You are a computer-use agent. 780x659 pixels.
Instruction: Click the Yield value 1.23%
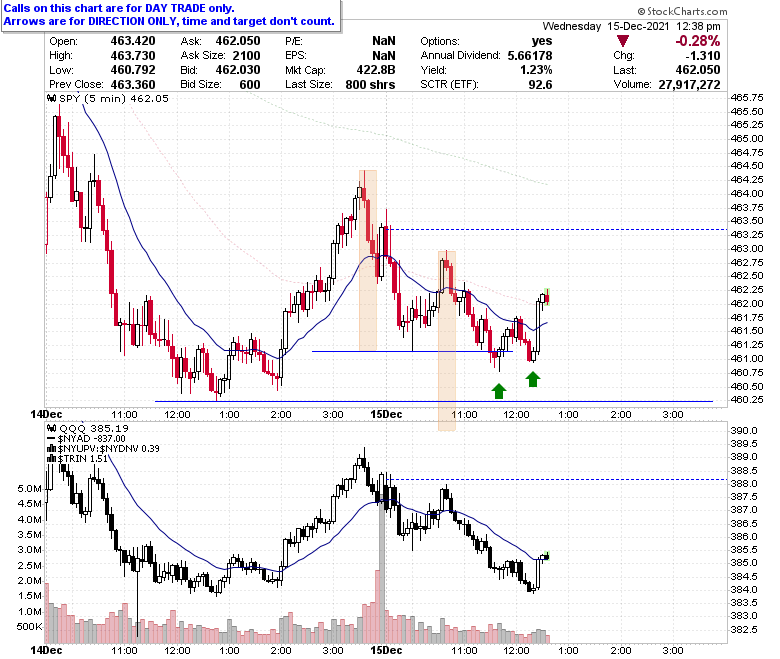[x=536, y=70]
